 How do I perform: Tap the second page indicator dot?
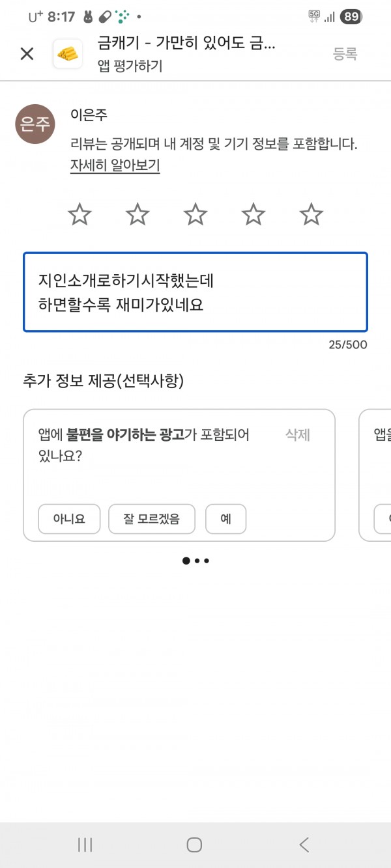click(197, 560)
